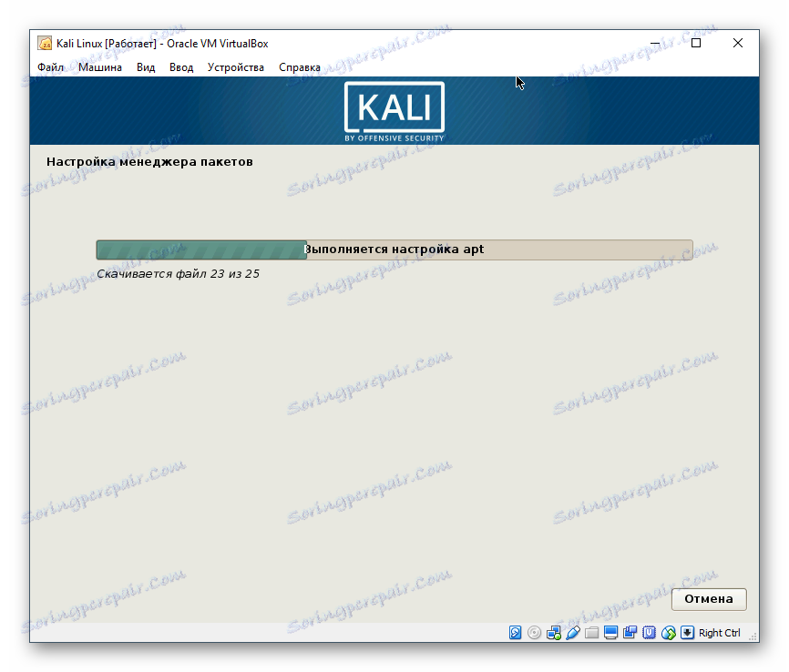Open the Вид menu

146,67
